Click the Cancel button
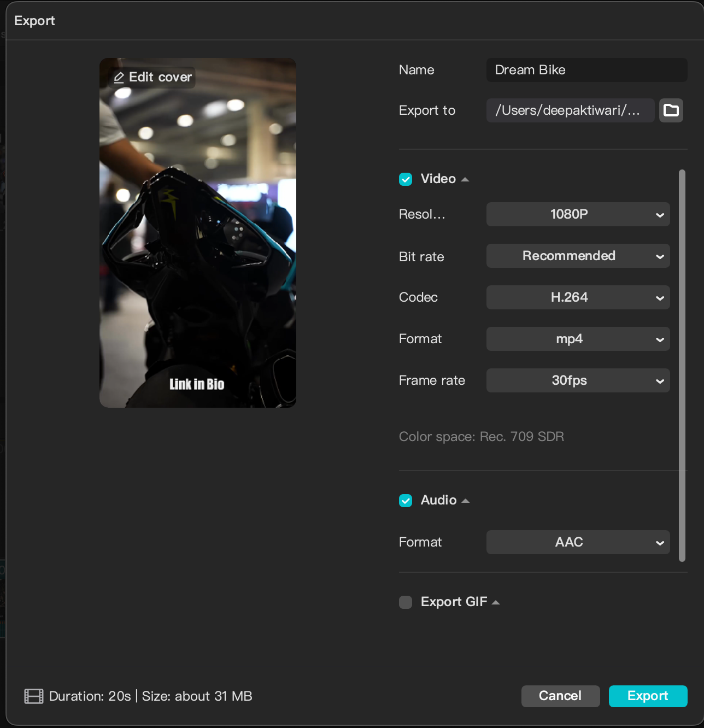704x728 pixels. pyautogui.click(x=560, y=696)
